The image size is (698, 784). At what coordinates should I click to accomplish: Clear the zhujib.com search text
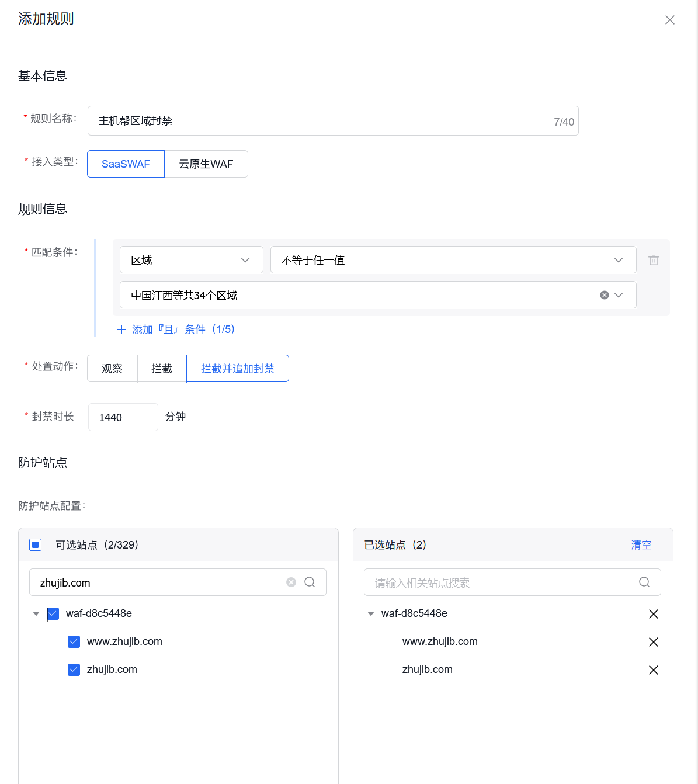coord(291,582)
